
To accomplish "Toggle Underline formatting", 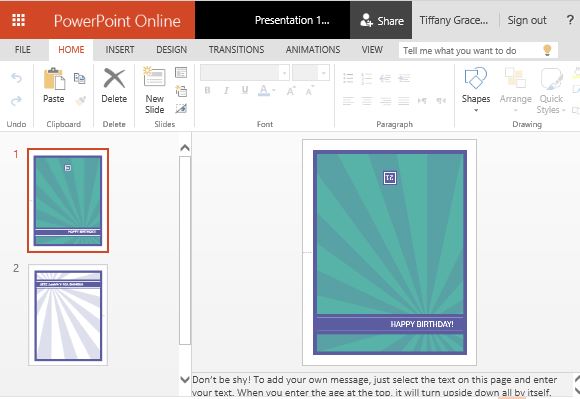I will [x=245, y=90].
